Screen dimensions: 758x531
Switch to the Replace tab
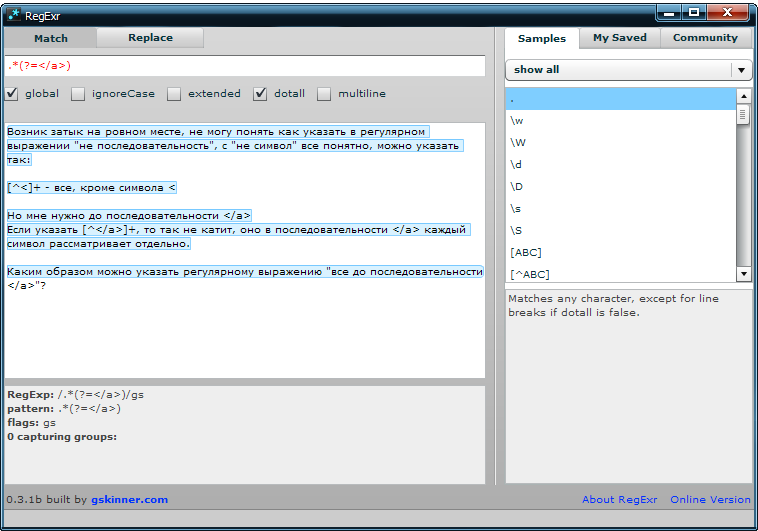(150, 38)
